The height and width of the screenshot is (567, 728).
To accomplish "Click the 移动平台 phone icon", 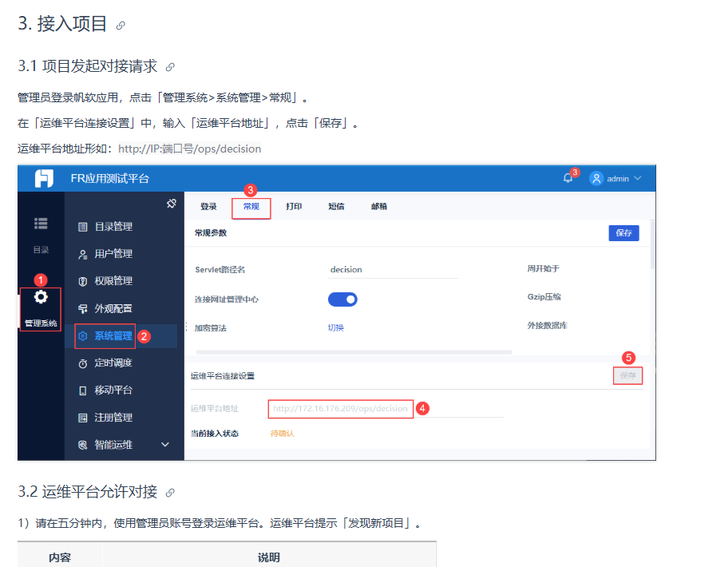I will [x=83, y=391].
